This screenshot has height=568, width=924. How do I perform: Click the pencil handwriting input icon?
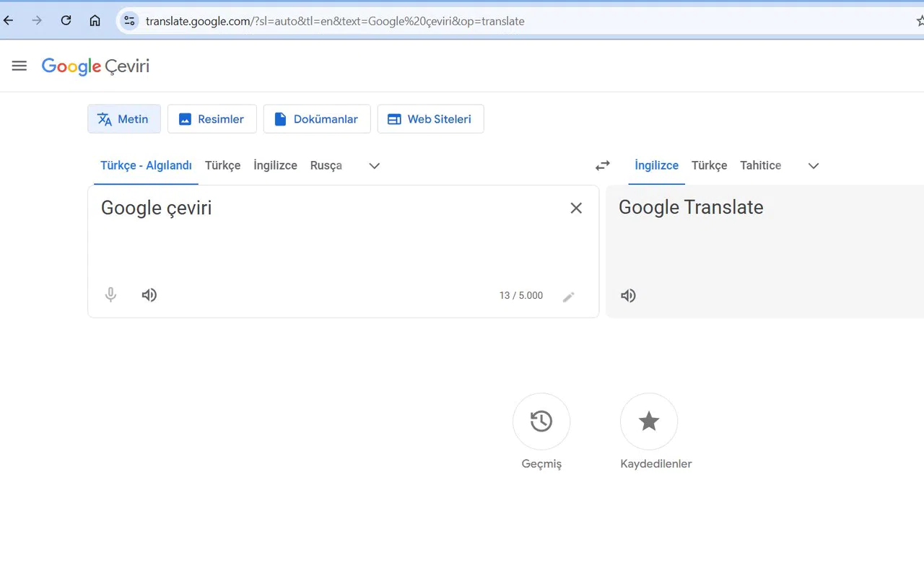569,296
